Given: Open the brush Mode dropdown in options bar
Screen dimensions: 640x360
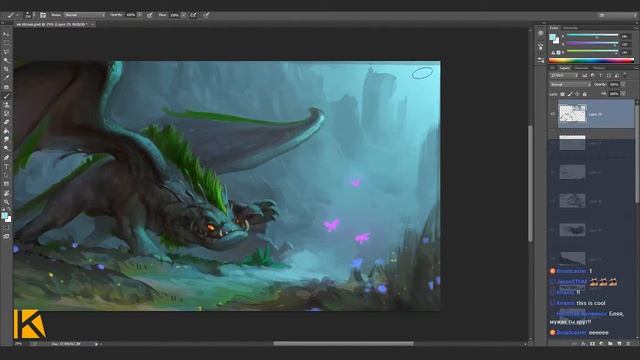Looking at the screenshot, I should coord(84,15).
